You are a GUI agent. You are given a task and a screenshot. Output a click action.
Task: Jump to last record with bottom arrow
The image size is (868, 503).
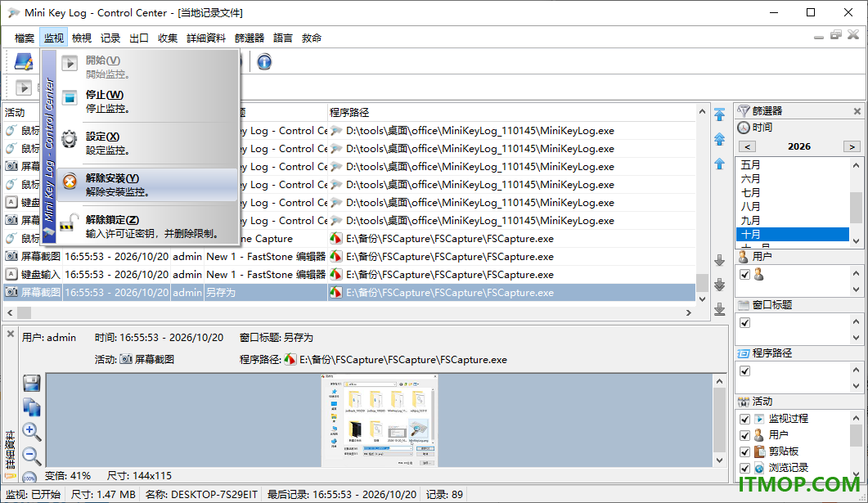(x=720, y=309)
